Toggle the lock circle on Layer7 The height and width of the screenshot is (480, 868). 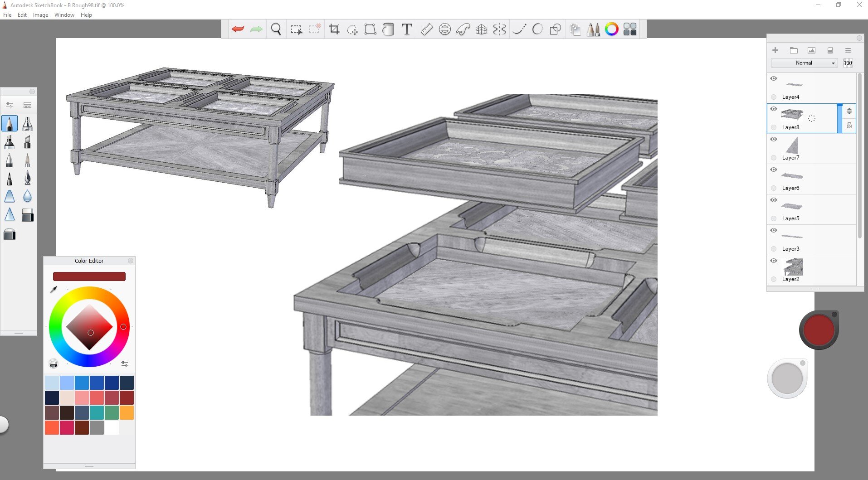point(774,158)
